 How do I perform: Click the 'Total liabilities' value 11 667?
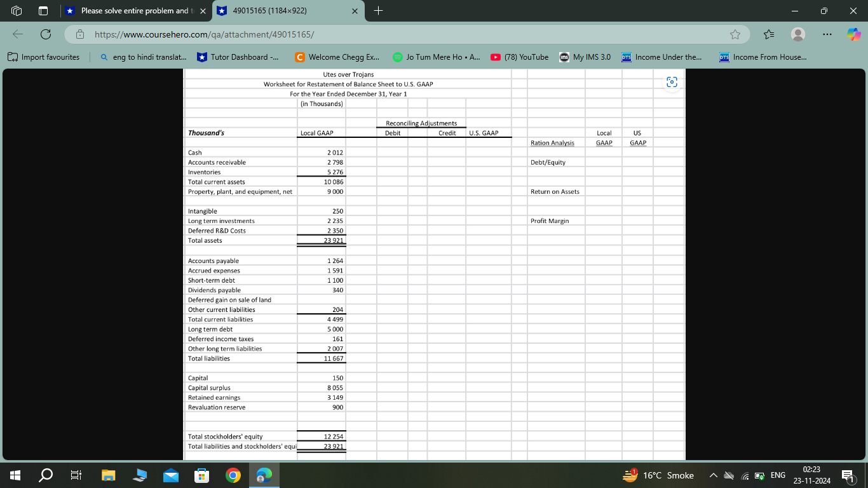pyautogui.click(x=334, y=358)
